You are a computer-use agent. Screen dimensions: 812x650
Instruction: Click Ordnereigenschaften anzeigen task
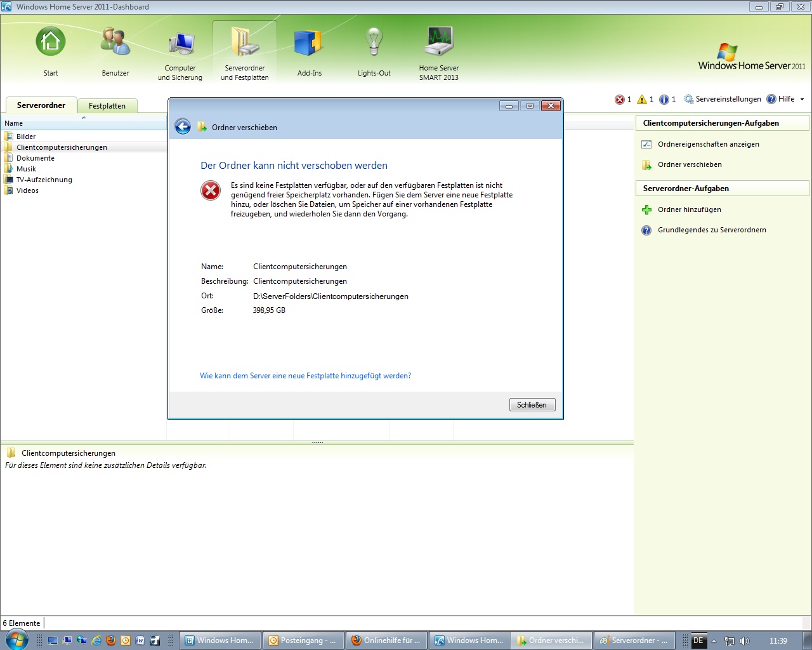tap(709, 144)
